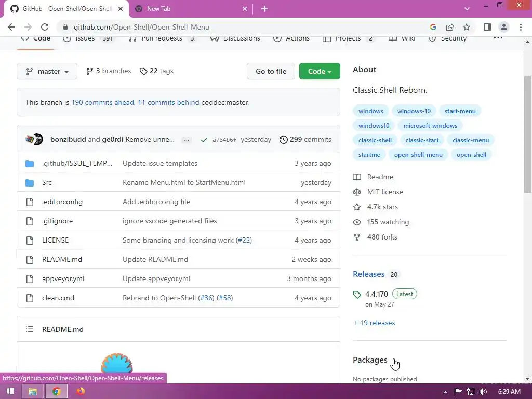Open the master branch dropdown
The image size is (532, 399).
coord(47,71)
